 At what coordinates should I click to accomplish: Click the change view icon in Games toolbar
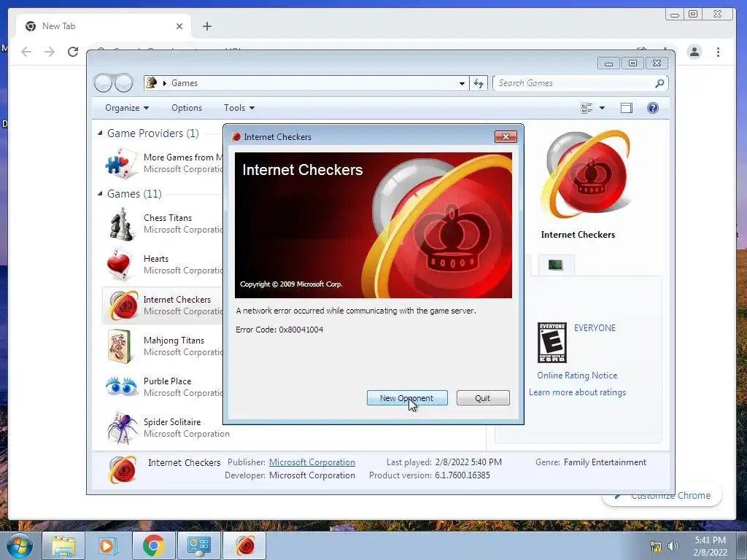[587, 108]
